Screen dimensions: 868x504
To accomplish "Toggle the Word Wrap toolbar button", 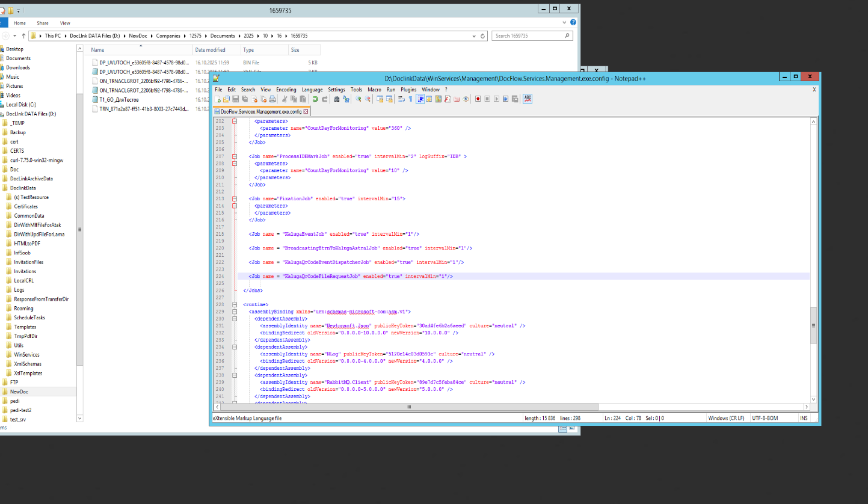I will click(401, 99).
